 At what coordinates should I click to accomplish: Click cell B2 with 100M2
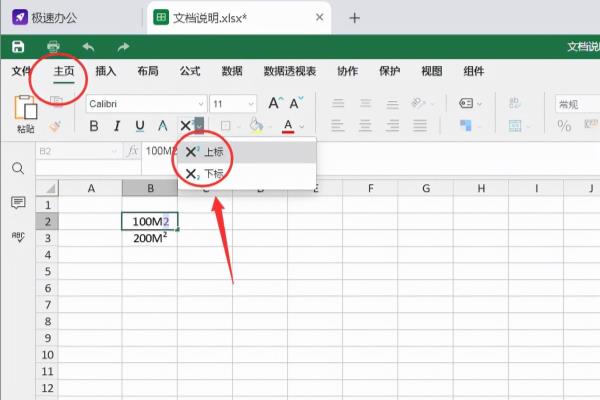pos(150,221)
